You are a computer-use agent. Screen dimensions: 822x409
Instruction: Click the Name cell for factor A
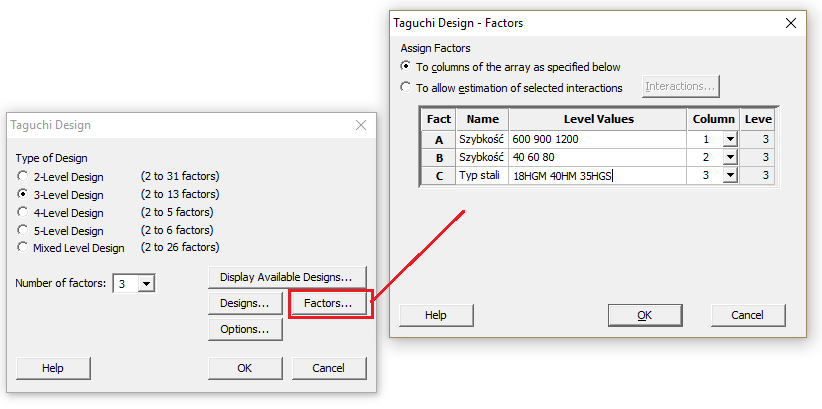[482, 140]
